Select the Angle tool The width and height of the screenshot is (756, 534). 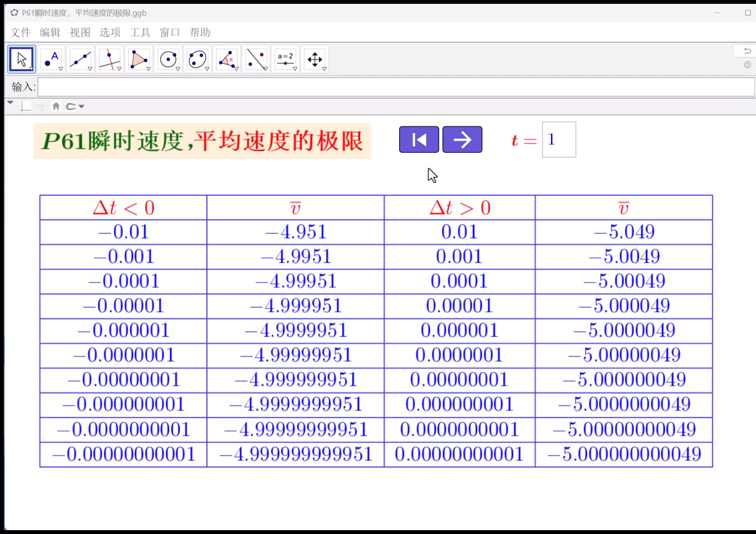(x=227, y=59)
